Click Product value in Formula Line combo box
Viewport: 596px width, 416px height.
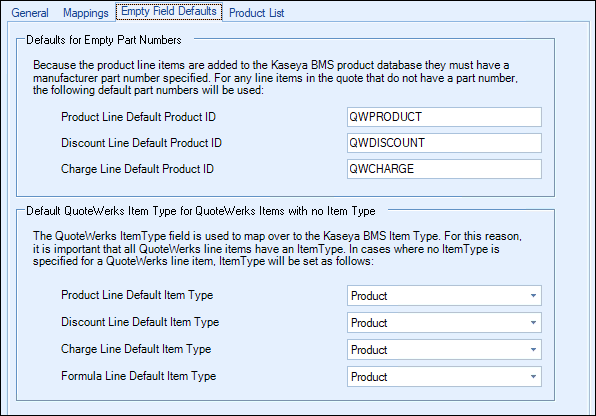(369, 377)
